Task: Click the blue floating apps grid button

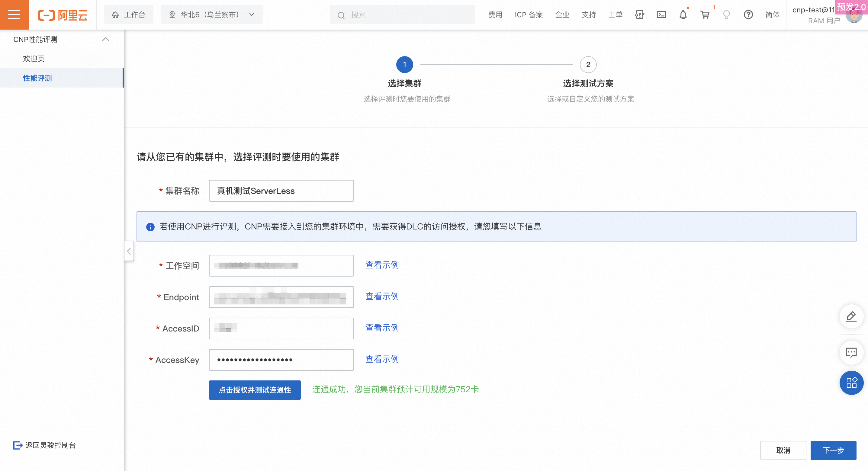Action: point(851,383)
